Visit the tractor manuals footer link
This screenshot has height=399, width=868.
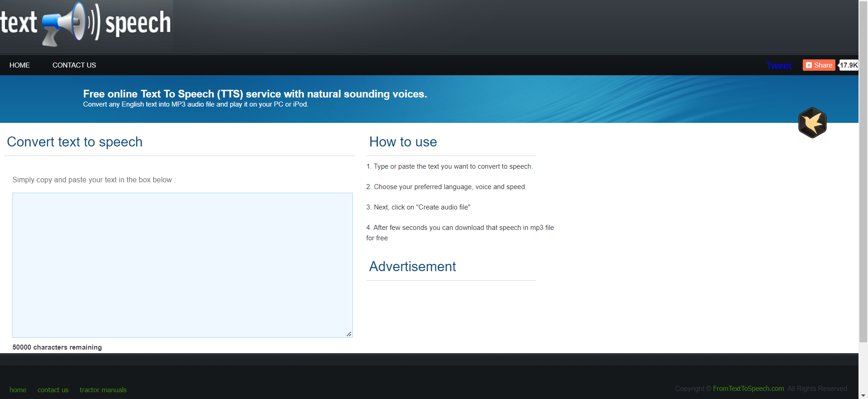pos(103,390)
